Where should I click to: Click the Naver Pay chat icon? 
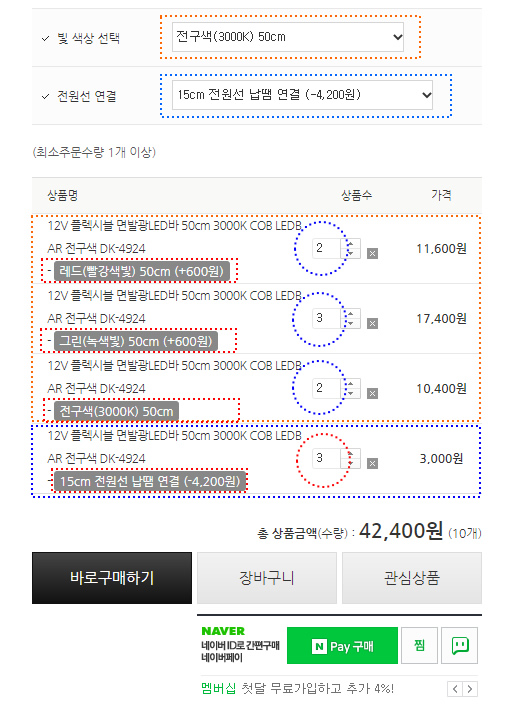tap(459, 646)
